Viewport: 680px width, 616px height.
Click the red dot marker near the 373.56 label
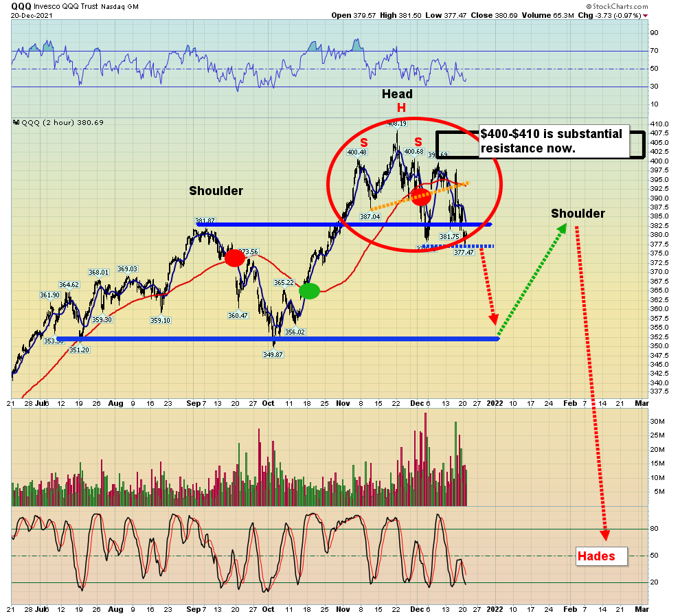tap(234, 258)
